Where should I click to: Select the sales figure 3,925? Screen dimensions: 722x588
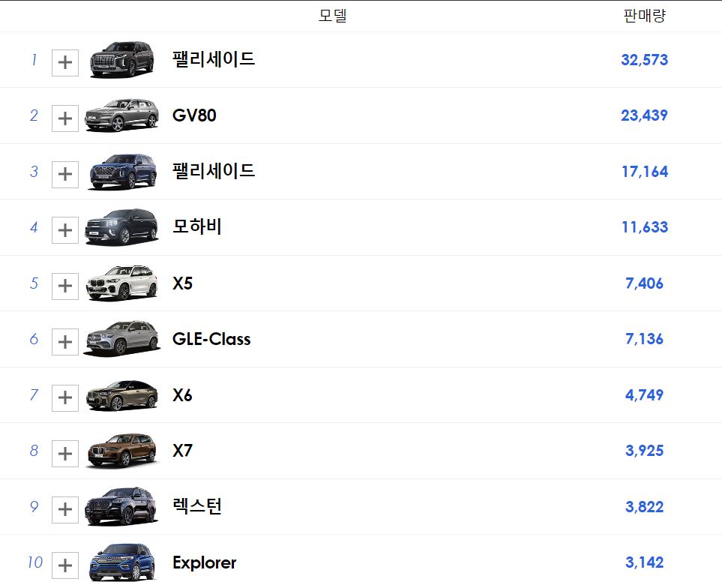click(644, 450)
